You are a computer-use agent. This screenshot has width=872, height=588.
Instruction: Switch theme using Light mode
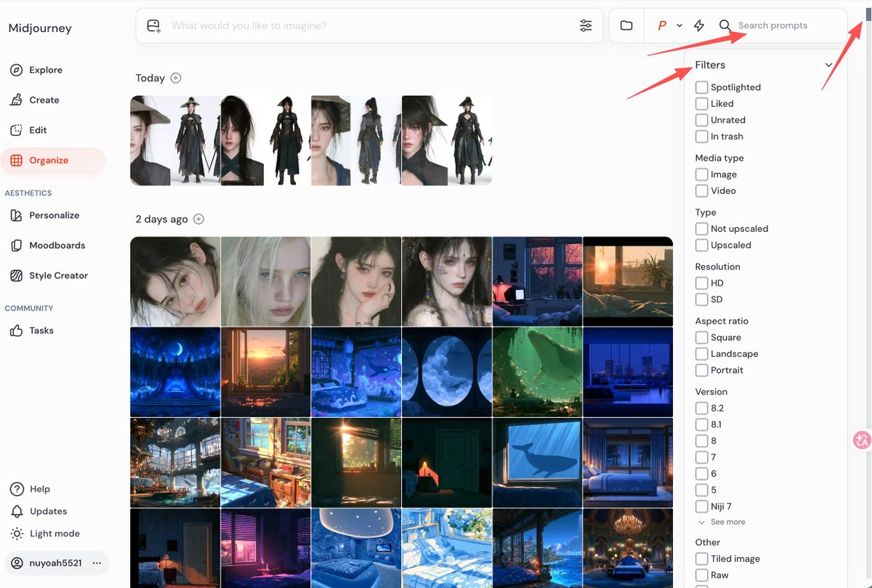(x=44, y=533)
